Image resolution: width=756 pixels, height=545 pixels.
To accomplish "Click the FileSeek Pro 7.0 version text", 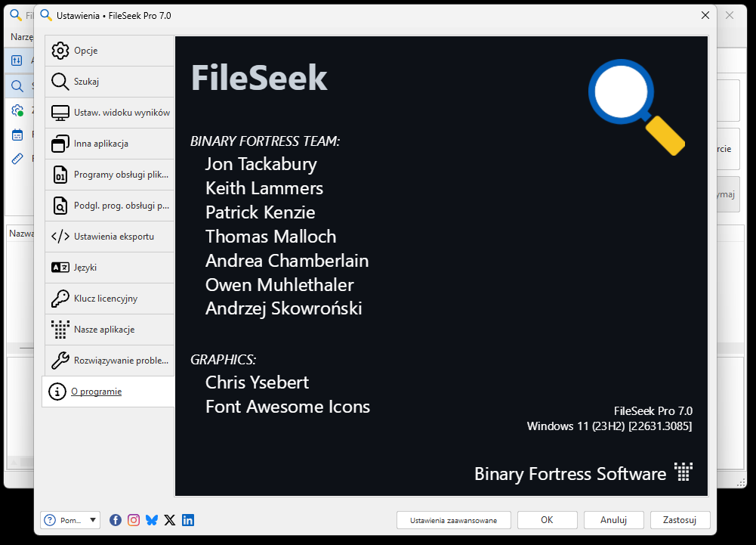I will coord(653,410).
